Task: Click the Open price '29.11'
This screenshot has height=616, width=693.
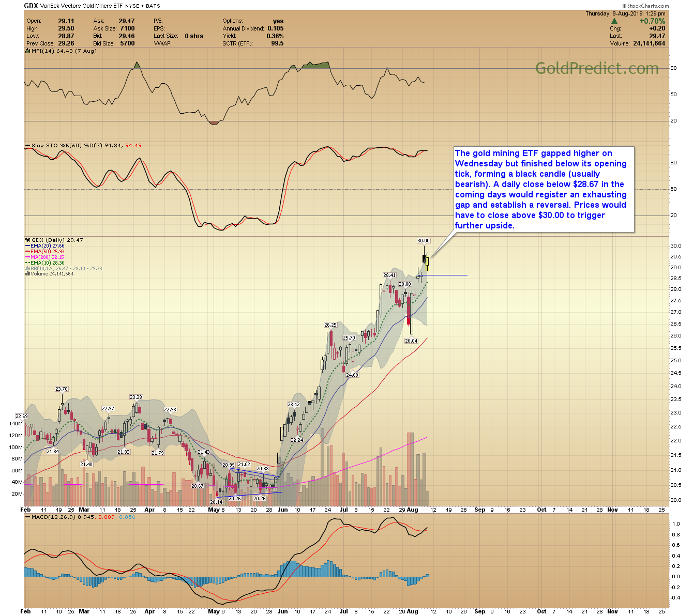Action: click(66, 21)
